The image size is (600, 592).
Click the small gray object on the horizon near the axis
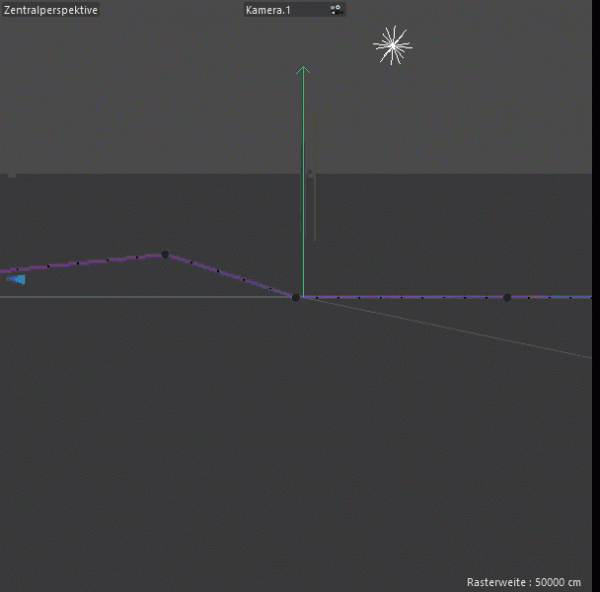(311, 174)
